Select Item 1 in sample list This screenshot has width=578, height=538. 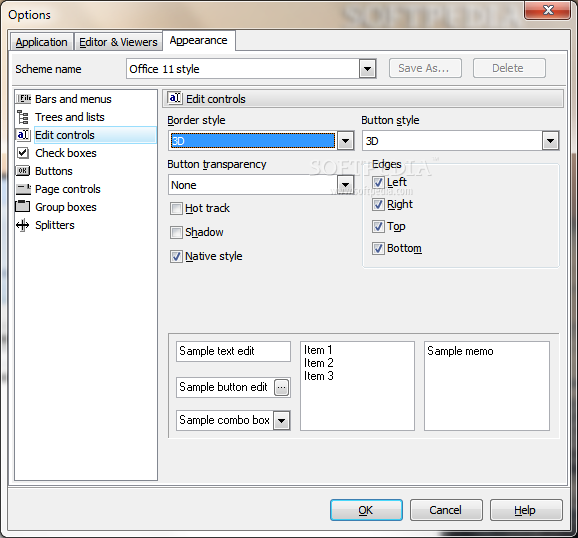pyautogui.click(x=318, y=350)
